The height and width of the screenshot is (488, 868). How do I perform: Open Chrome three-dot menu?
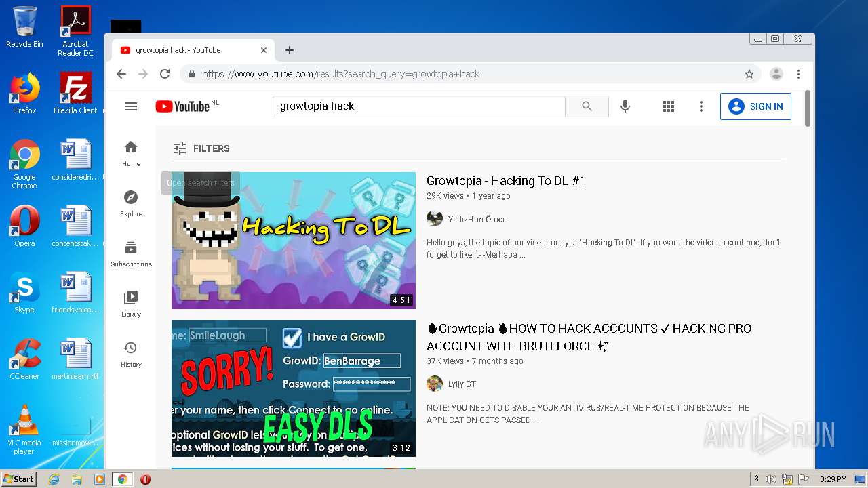point(798,74)
